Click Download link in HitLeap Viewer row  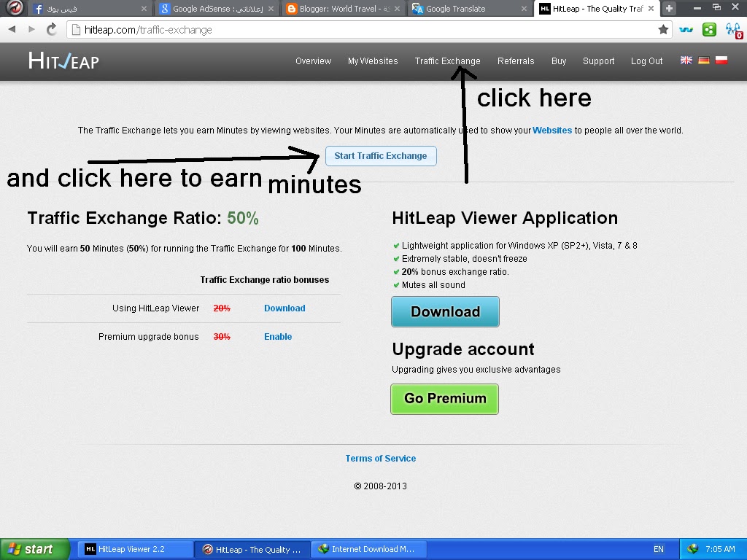pos(285,308)
